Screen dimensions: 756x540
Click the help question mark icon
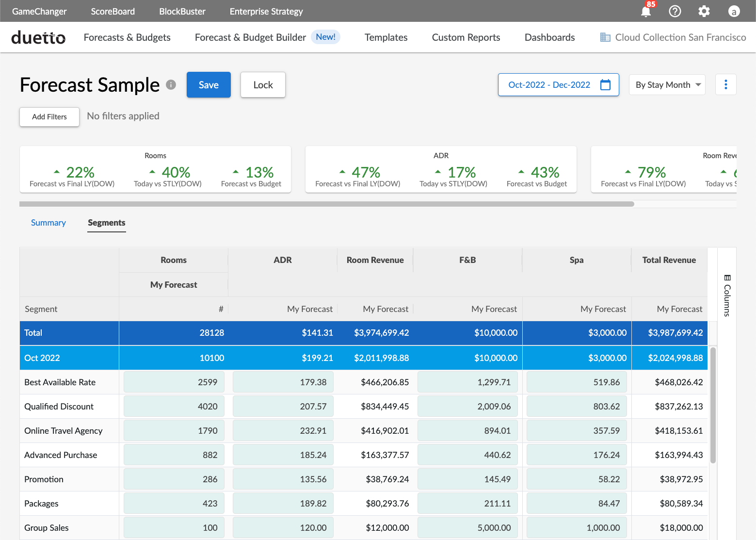coord(675,11)
